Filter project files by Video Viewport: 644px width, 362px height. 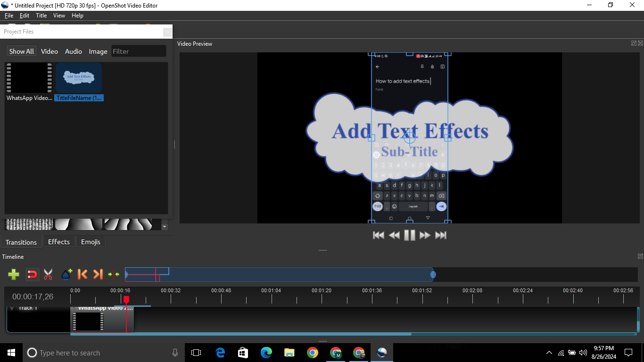click(50, 51)
